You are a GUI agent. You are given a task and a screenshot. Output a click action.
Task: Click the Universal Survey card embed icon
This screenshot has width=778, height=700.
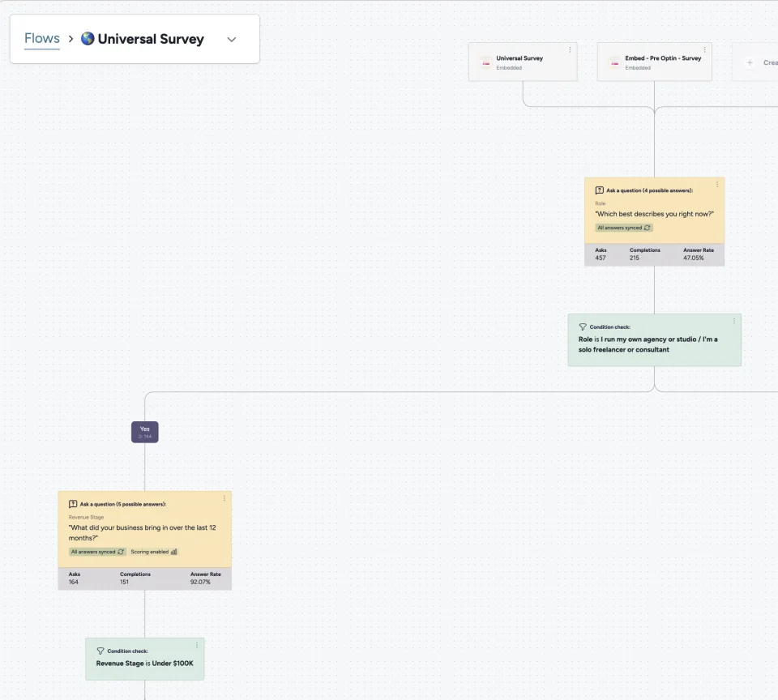coord(485,62)
